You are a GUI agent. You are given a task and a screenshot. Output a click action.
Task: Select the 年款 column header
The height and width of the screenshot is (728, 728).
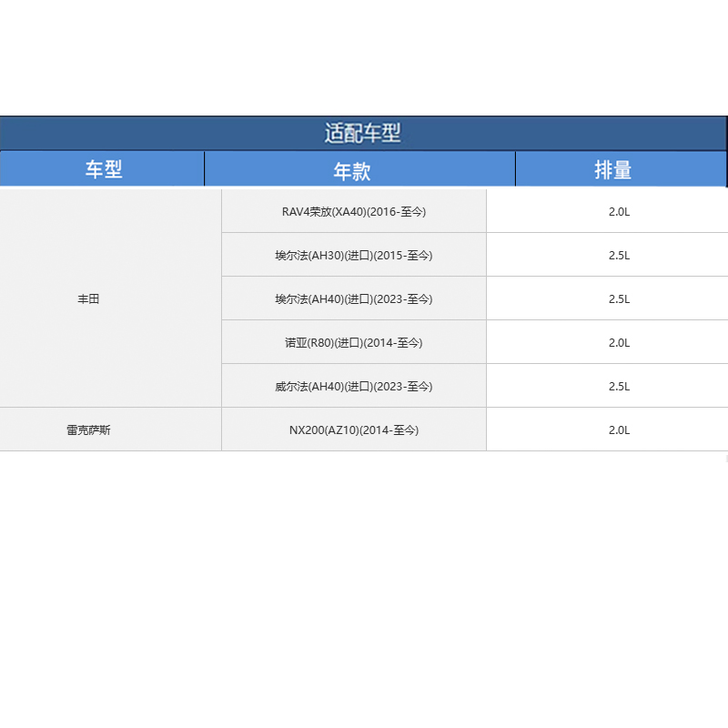tap(359, 169)
